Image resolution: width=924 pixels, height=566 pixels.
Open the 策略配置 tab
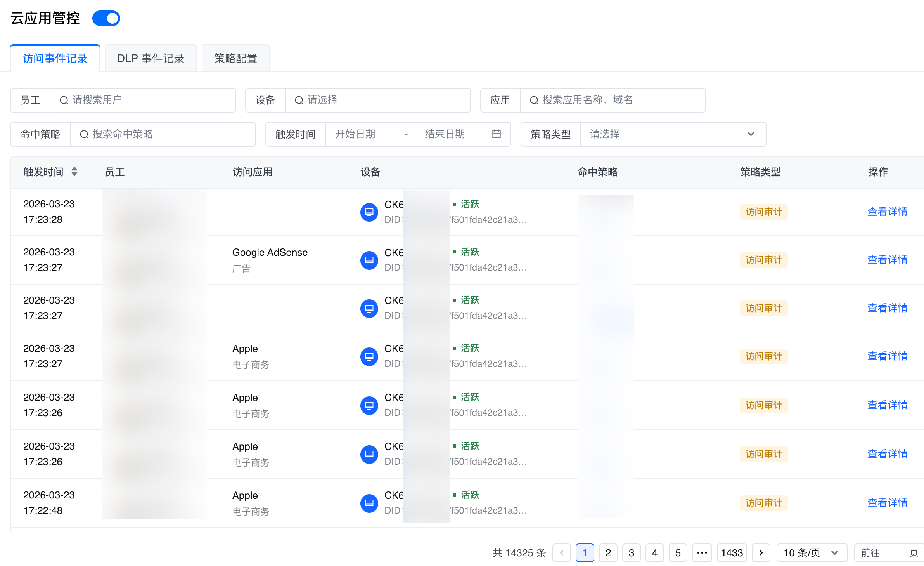tap(235, 58)
